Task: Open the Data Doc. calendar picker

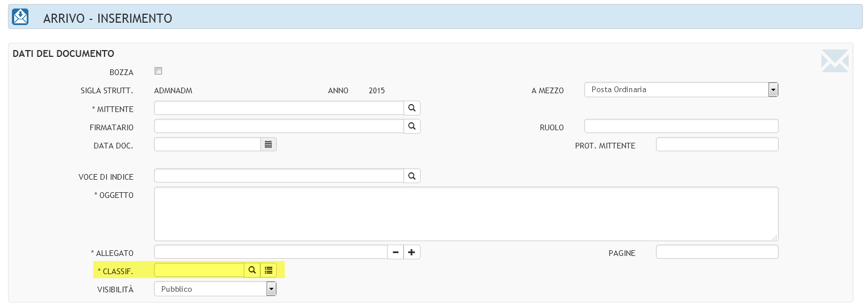Action: tap(268, 144)
